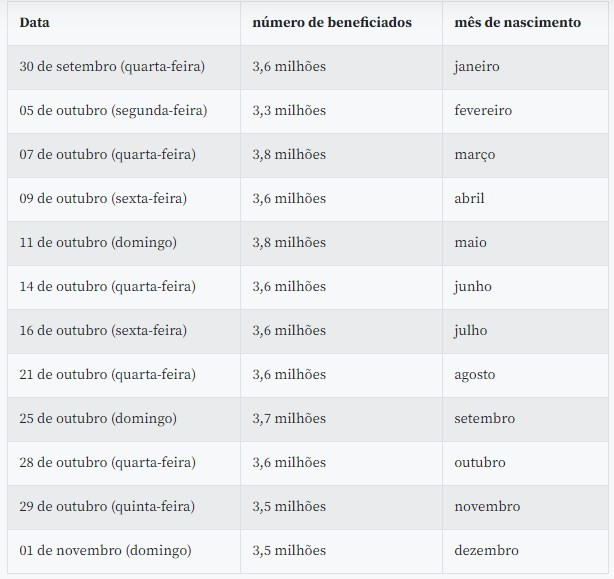The height and width of the screenshot is (579, 614).
Task: Click the "agosto" month cell
Action: click(474, 374)
